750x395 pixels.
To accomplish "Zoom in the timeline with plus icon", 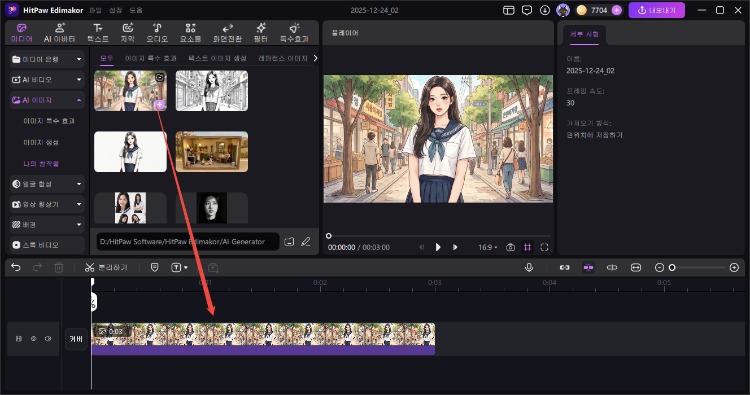I will pos(734,267).
